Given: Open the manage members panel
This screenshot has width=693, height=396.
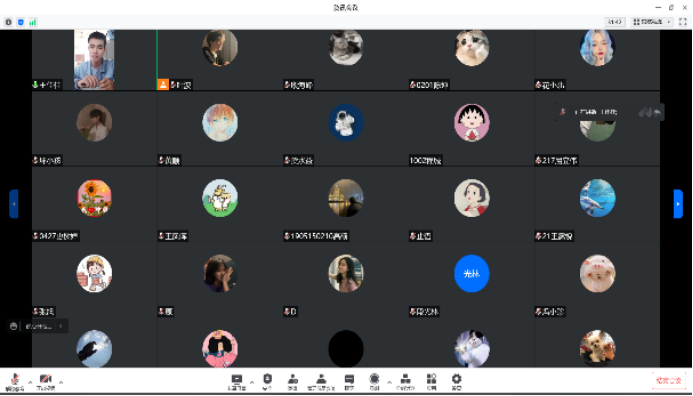Looking at the screenshot, I should pyautogui.click(x=321, y=382).
